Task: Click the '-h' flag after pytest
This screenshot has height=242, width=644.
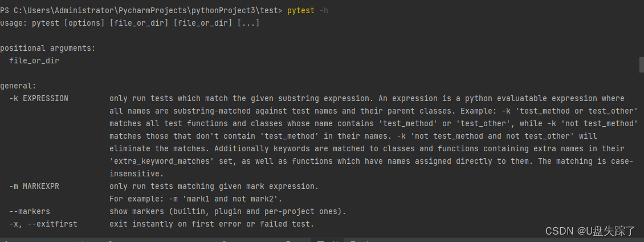Action: (x=324, y=11)
